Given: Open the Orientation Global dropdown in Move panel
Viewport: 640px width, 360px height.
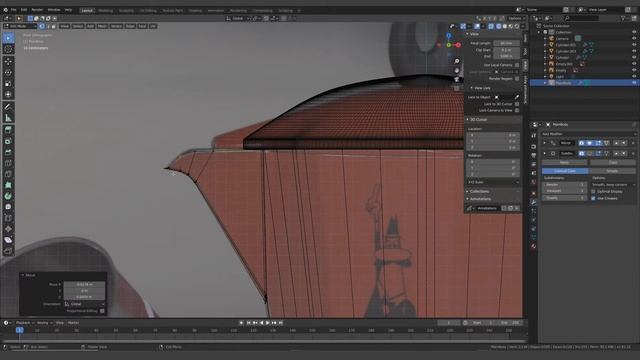Looking at the screenshot, I should [84, 304].
